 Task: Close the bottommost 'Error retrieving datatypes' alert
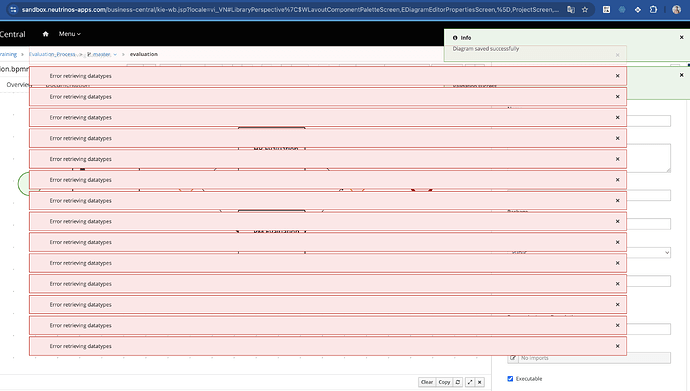click(x=617, y=346)
